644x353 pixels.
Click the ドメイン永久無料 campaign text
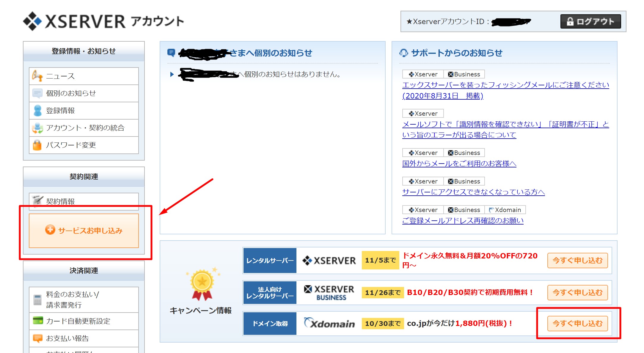tap(470, 261)
